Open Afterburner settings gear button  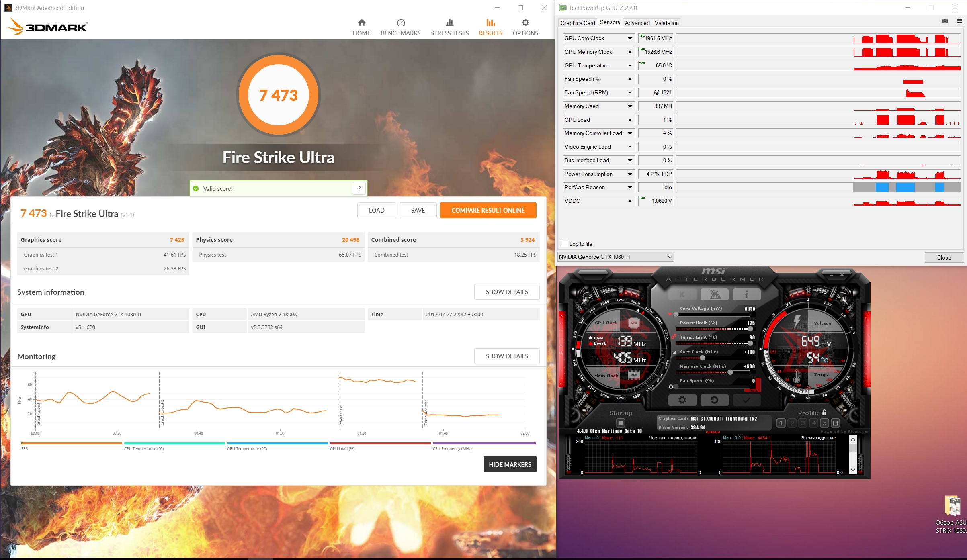click(x=682, y=400)
